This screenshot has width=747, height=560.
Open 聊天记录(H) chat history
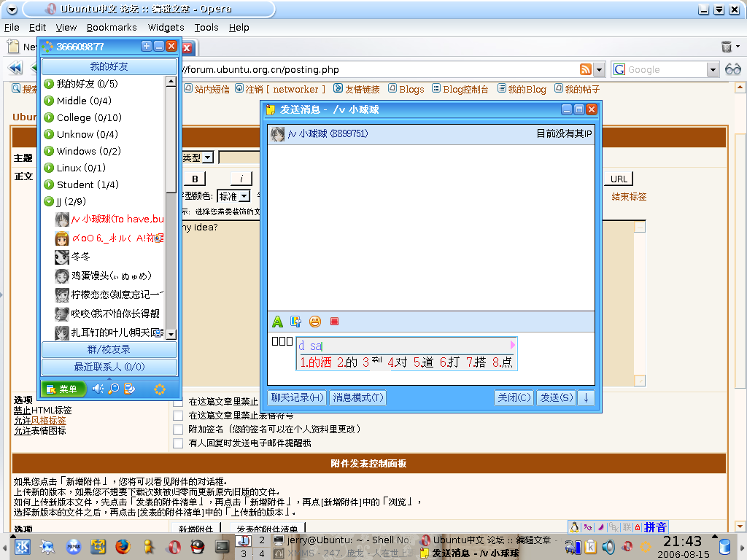point(298,397)
